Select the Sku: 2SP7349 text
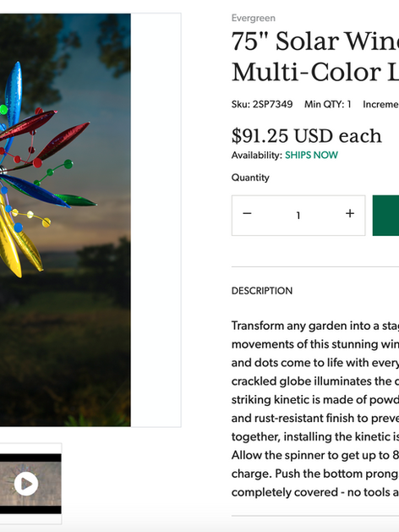The width and height of the screenshot is (399, 532). pos(262,104)
